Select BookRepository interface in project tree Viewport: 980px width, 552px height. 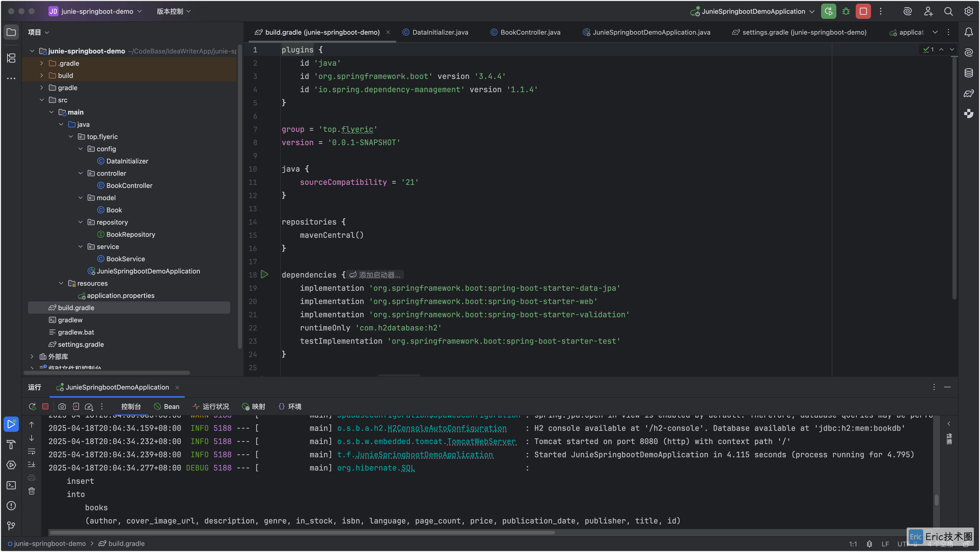click(x=130, y=234)
